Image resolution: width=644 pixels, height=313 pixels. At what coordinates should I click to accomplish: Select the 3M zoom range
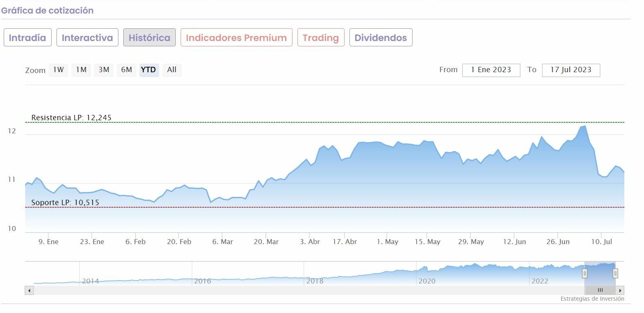104,70
